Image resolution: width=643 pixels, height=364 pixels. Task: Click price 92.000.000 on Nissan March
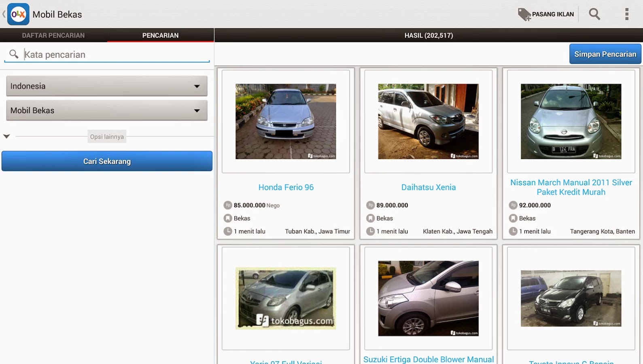click(x=535, y=205)
